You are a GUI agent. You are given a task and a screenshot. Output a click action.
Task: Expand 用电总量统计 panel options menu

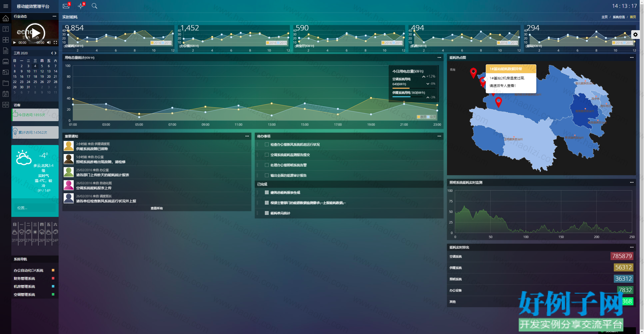click(439, 58)
